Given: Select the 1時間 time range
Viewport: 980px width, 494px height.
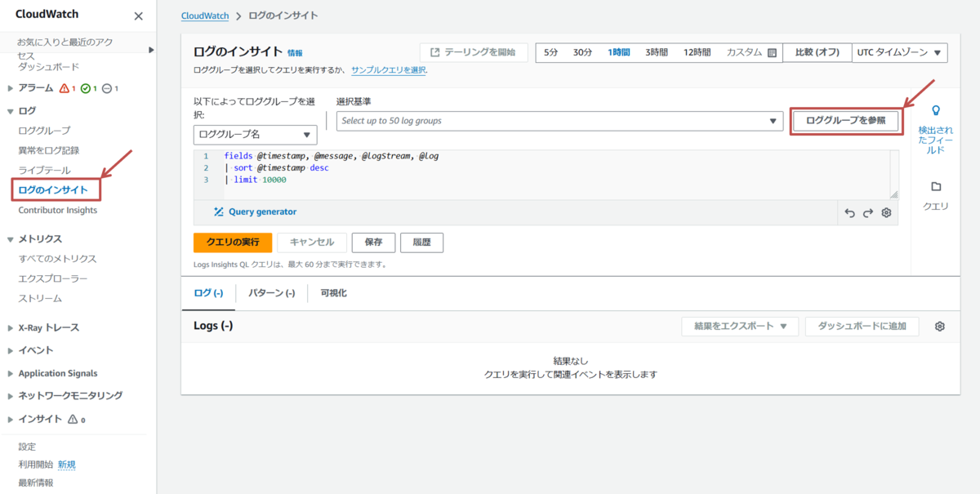Looking at the screenshot, I should [619, 52].
